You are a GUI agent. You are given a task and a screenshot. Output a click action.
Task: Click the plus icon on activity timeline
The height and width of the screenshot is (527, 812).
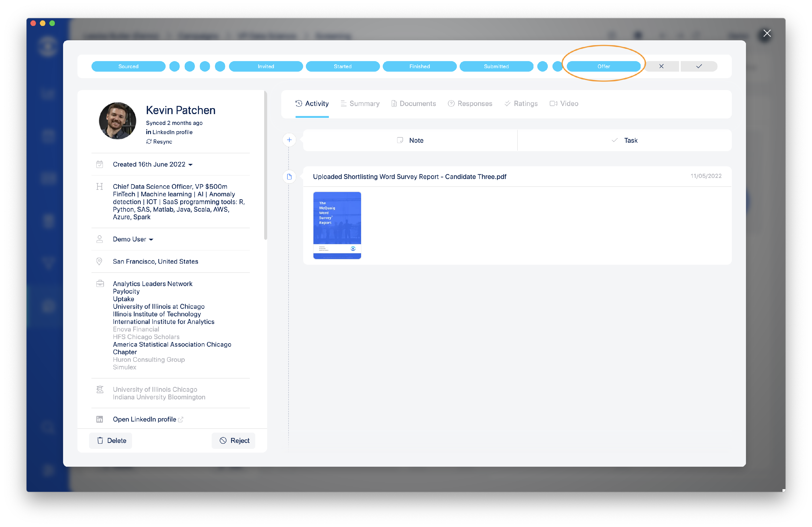pos(289,140)
